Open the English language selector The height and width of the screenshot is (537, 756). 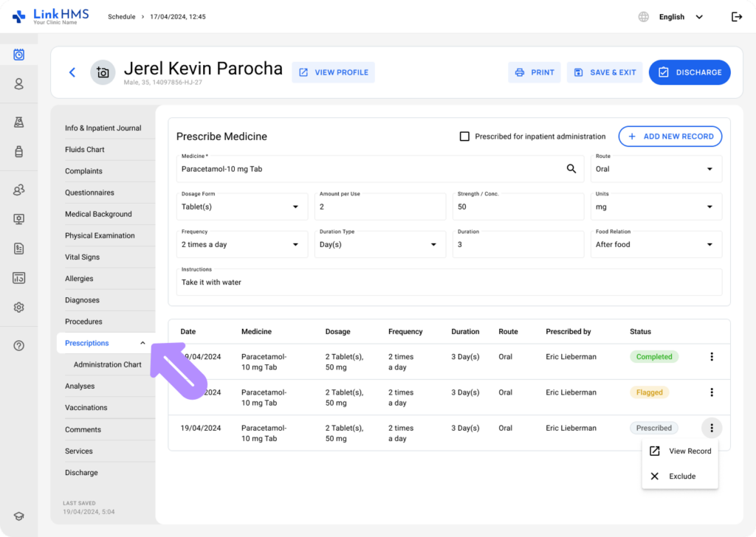[x=680, y=17]
